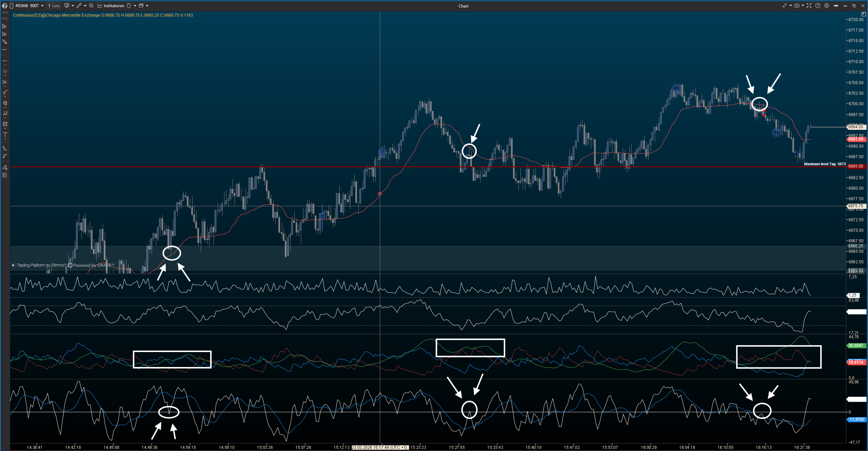The height and width of the screenshot is (451, 868).
Task: Select the profile drawing tool with chevron
Action: [5, 82]
